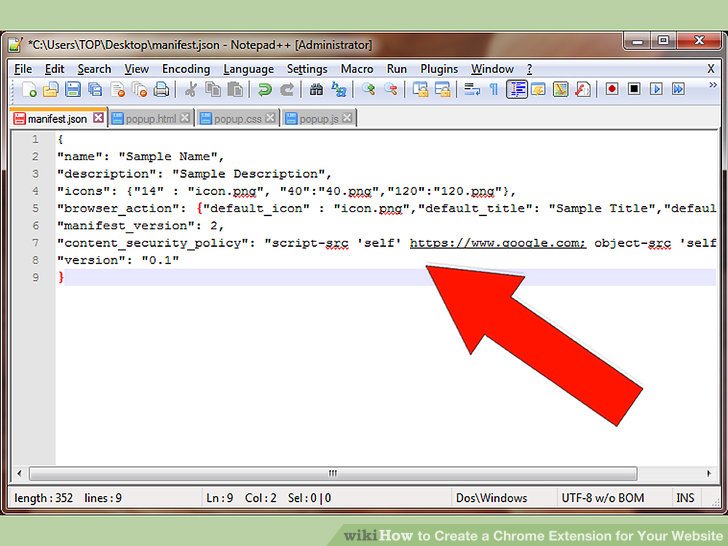Click the "version": "0.1" text
Viewport: 728px width, 546px height.
coord(118,260)
